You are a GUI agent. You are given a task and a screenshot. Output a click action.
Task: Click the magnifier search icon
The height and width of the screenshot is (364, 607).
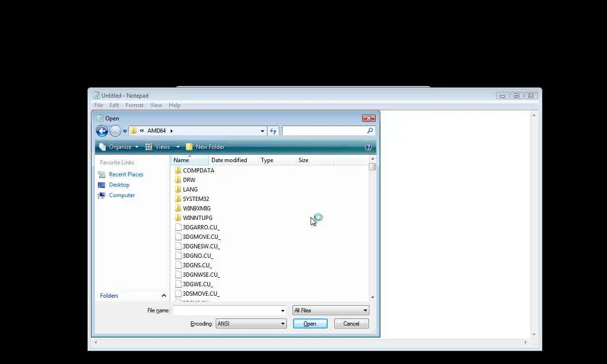click(x=370, y=130)
